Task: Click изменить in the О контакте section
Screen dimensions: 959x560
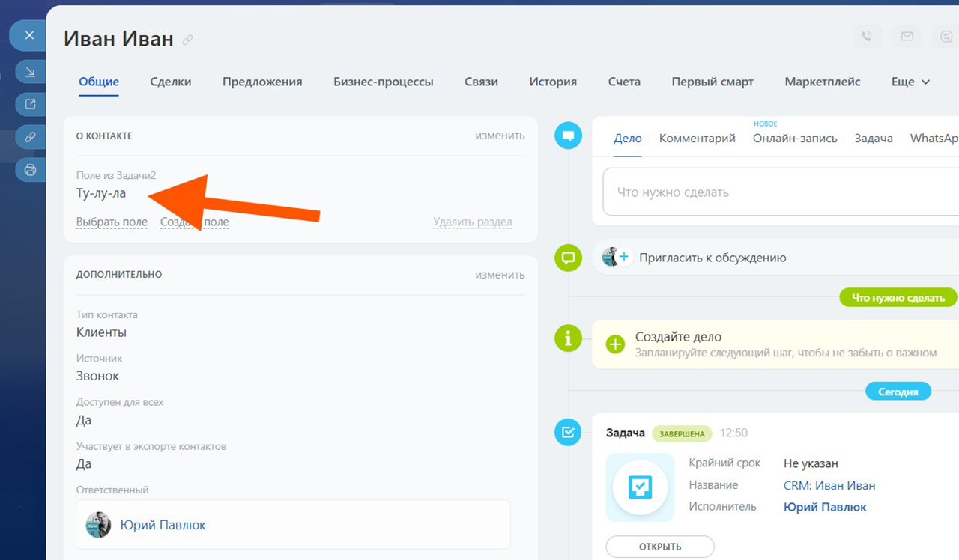Action: pos(500,136)
